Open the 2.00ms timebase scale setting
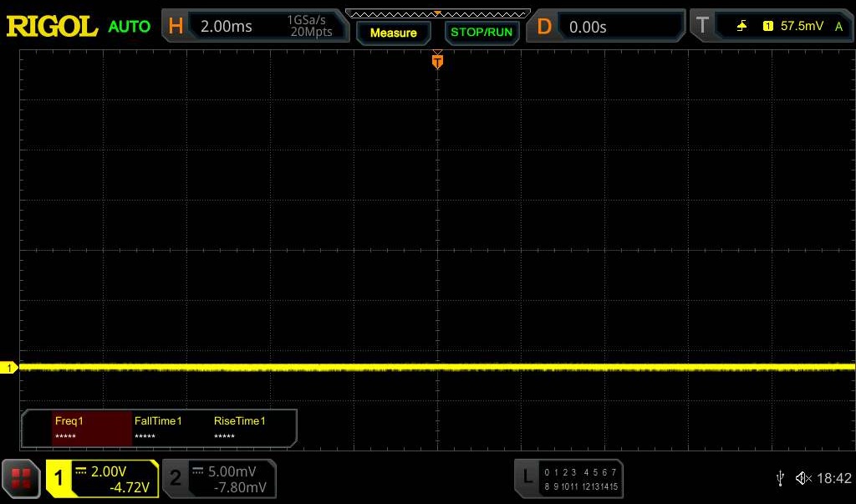Image resolution: width=856 pixels, height=504 pixels. click(226, 27)
